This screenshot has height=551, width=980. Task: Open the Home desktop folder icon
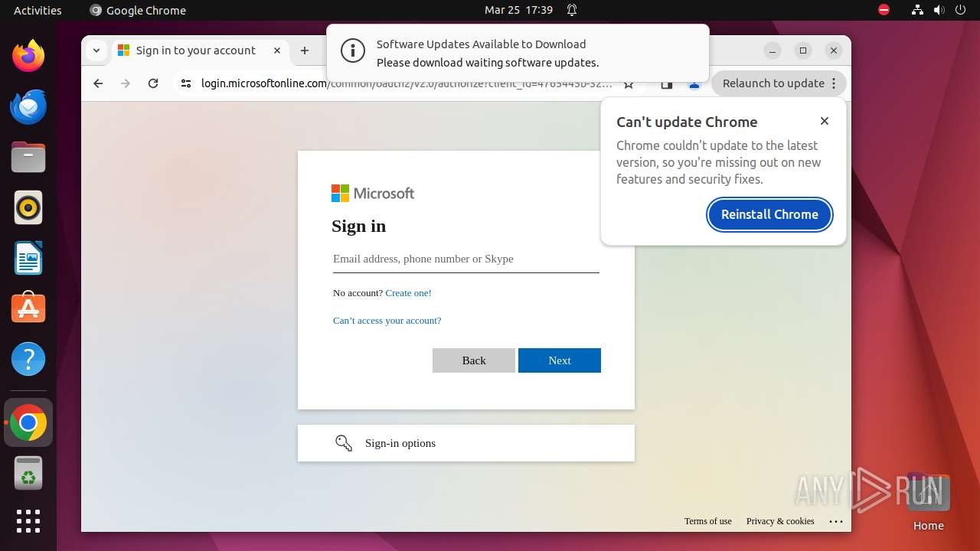(928, 501)
